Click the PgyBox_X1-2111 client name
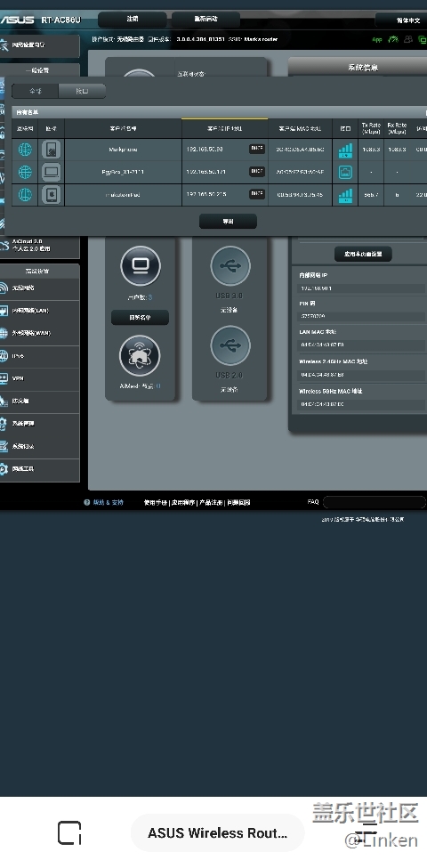The height and width of the screenshot is (868, 427). click(x=123, y=172)
